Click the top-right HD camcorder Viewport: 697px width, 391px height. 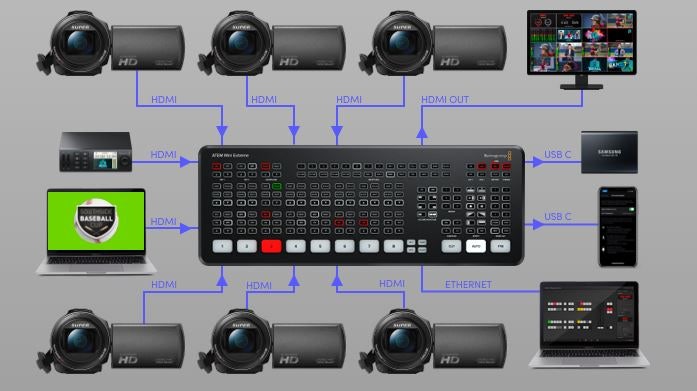tap(433, 44)
